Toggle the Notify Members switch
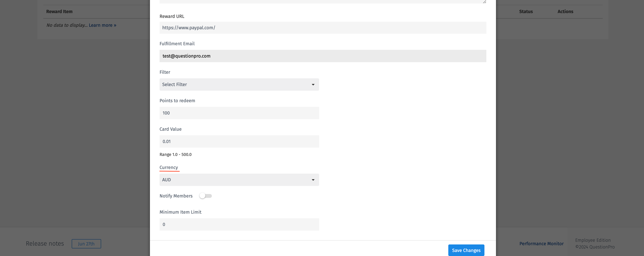644x256 pixels. (x=206, y=196)
